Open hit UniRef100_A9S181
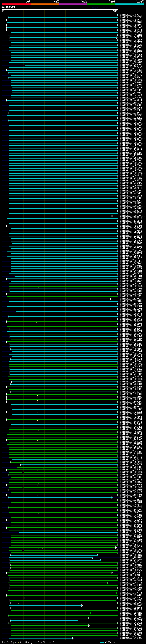 (131, 22)
